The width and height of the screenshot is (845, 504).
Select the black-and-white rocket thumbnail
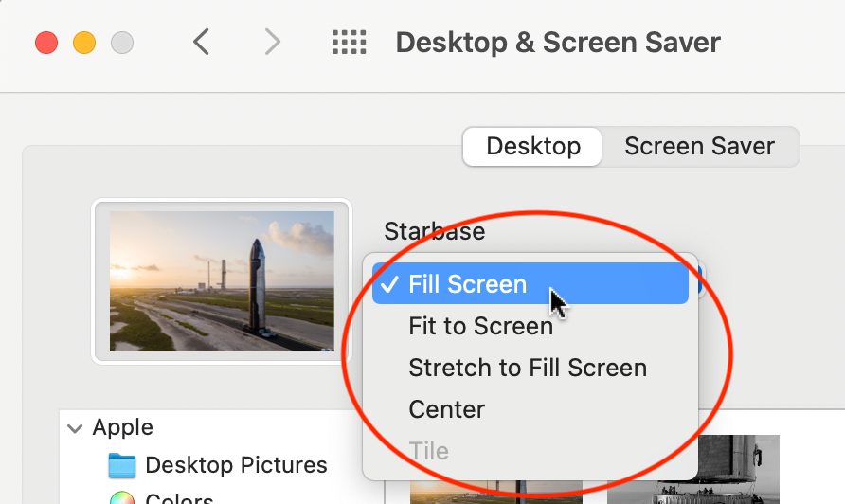(693, 469)
